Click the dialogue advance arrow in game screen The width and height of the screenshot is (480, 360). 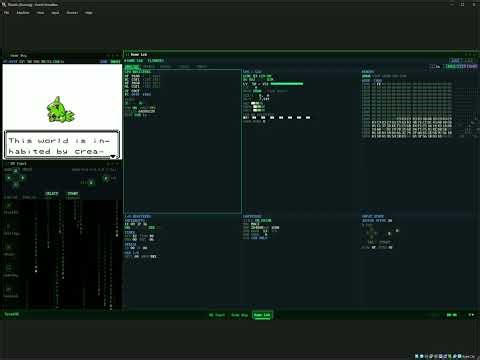(x=113, y=156)
